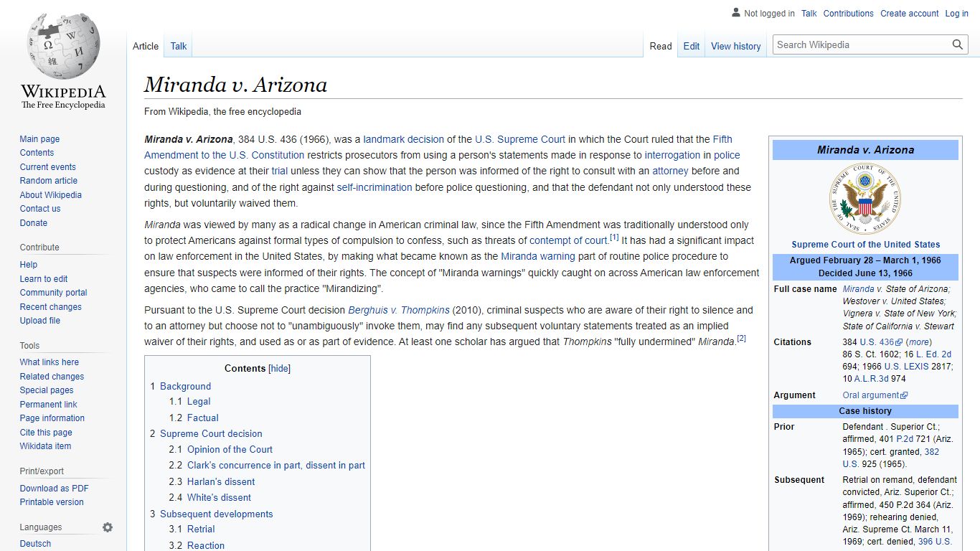Open the View history tab
This screenshot has width=980, height=551.
click(736, 46)
